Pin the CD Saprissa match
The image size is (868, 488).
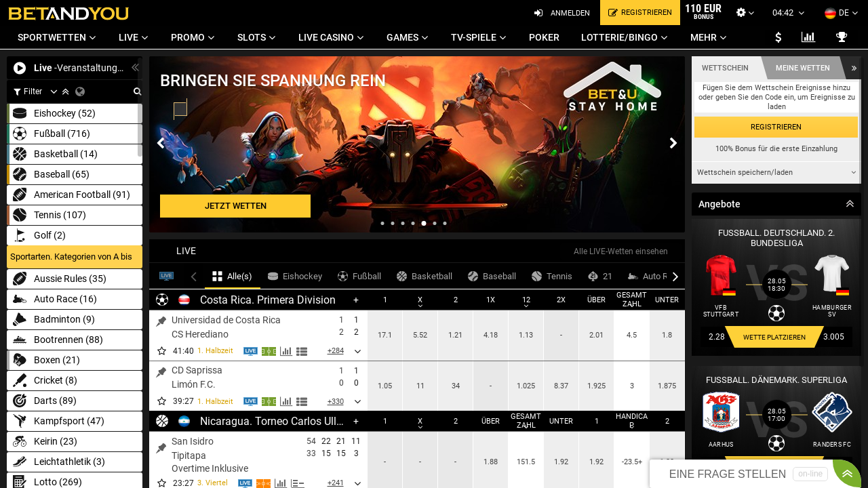[161, 372]
